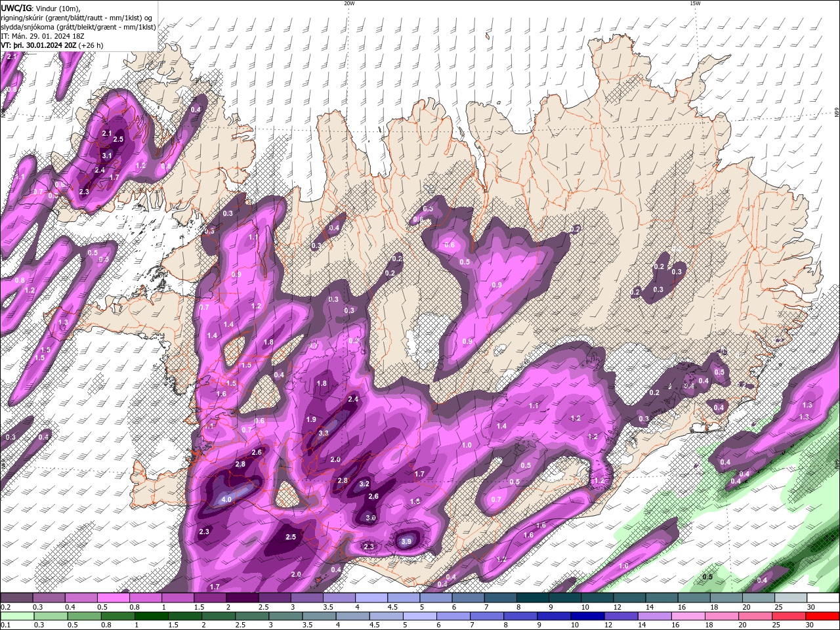Click the '1.9' precipitation value on the map

[312, 419]
